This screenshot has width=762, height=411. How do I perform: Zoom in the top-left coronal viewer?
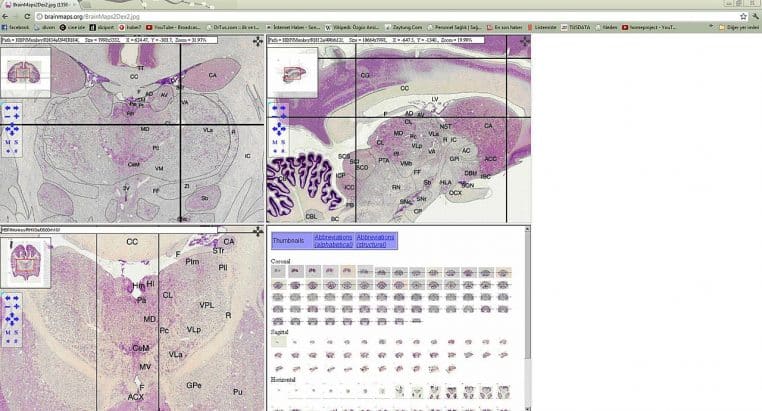click(16, 117)
